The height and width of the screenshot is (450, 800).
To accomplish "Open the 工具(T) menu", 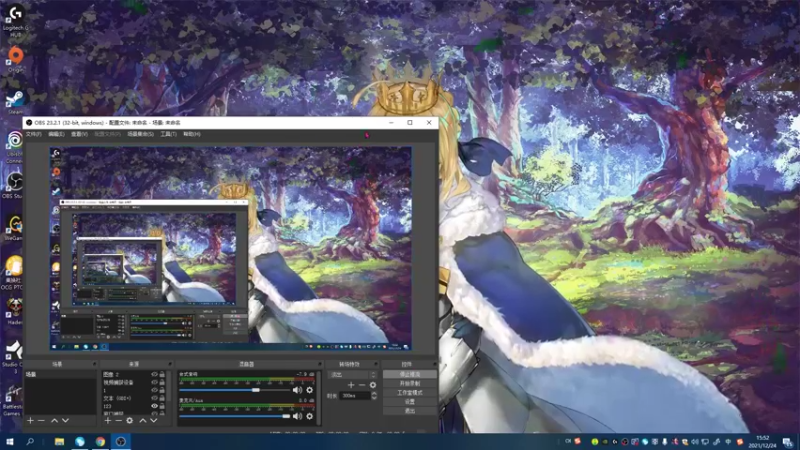I will (168, 134).
